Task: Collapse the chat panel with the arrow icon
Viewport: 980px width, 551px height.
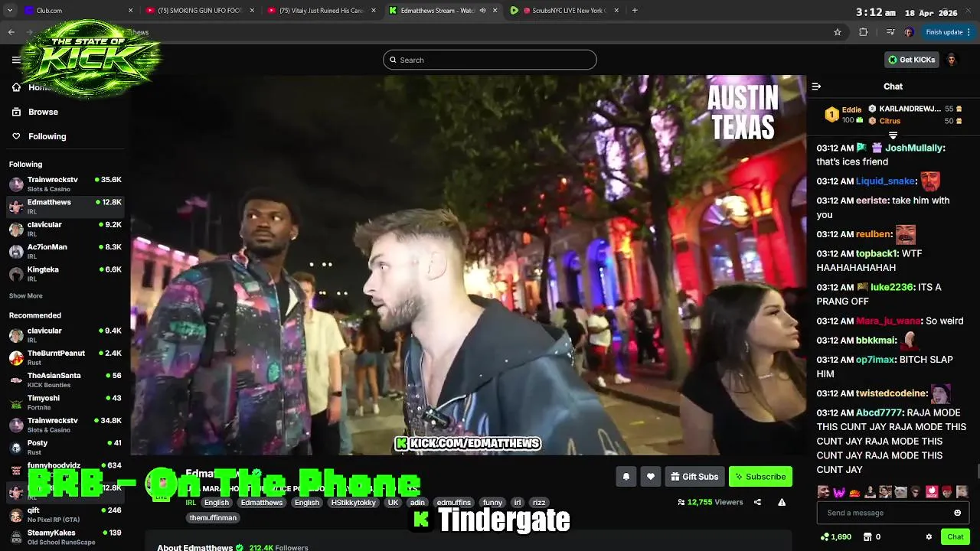Action: [816, 86]
